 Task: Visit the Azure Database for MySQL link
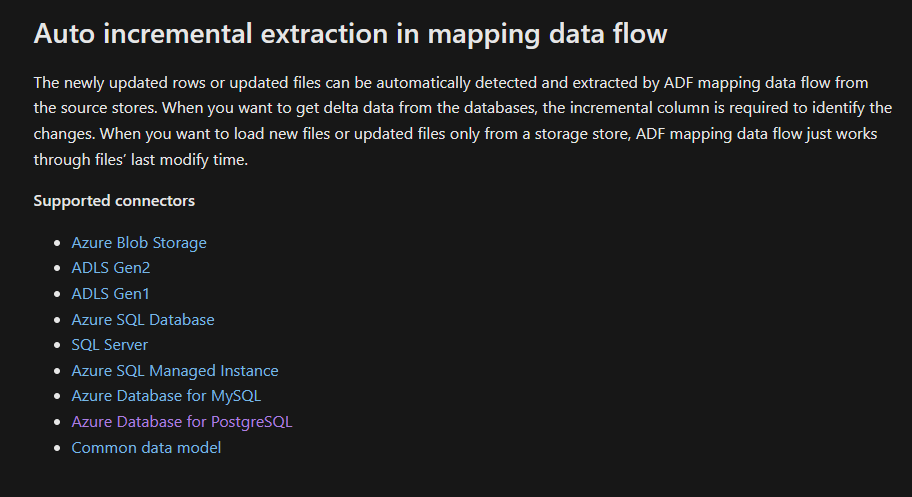click(x=166, y=396)
